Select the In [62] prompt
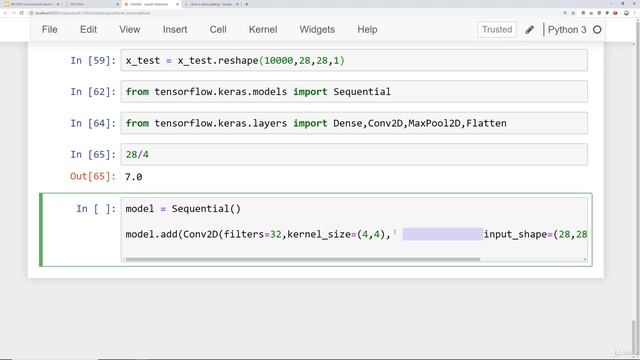 [x=93, y=91]
